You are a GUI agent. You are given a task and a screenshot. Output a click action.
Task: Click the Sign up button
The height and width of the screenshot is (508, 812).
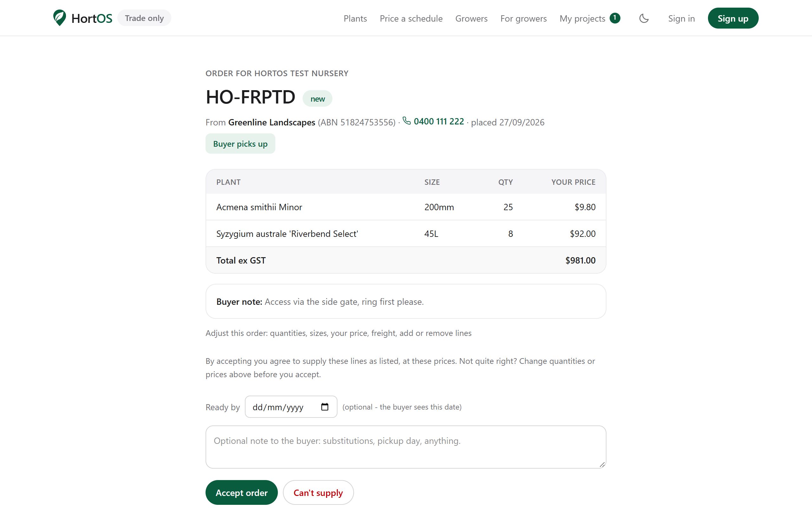tap(733, 18)
